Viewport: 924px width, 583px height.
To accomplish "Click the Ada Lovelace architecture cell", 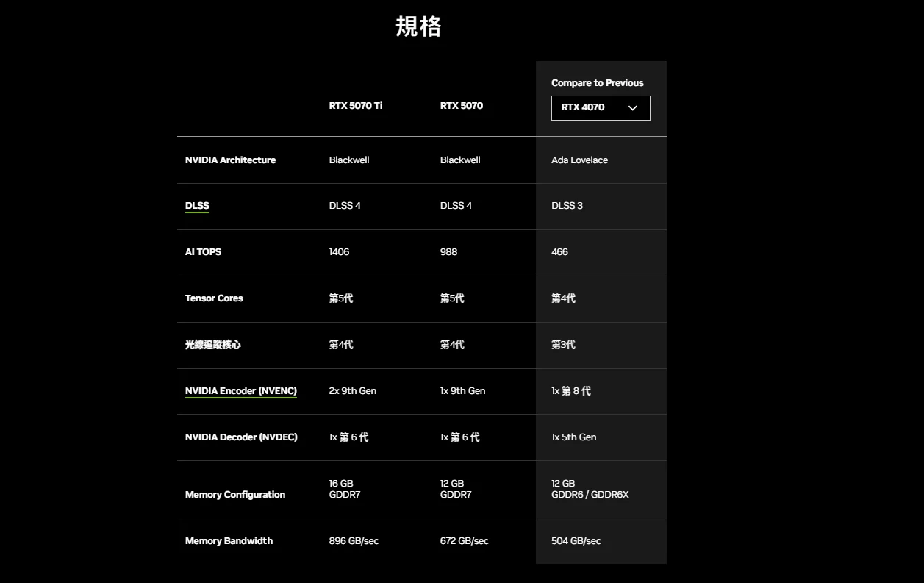I will [579, 160].
